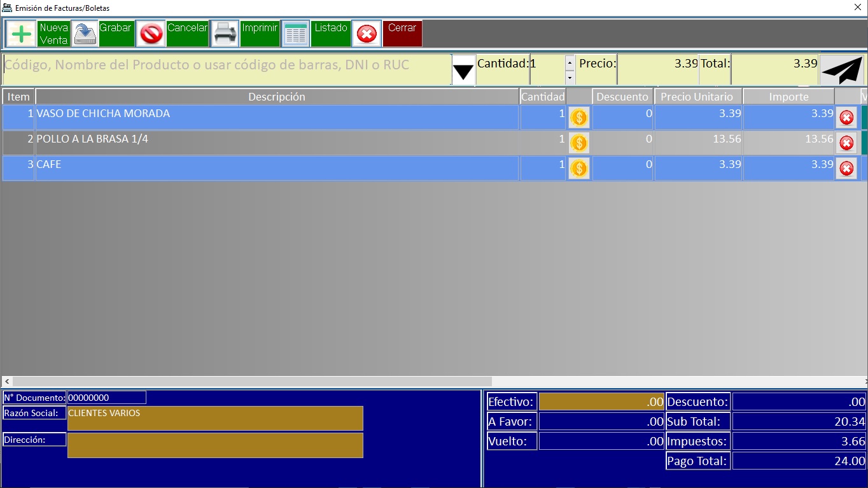This screenshot has width=868, height=488.
Task: Click the red X close icon in toolbar
Action: [367, 34]
